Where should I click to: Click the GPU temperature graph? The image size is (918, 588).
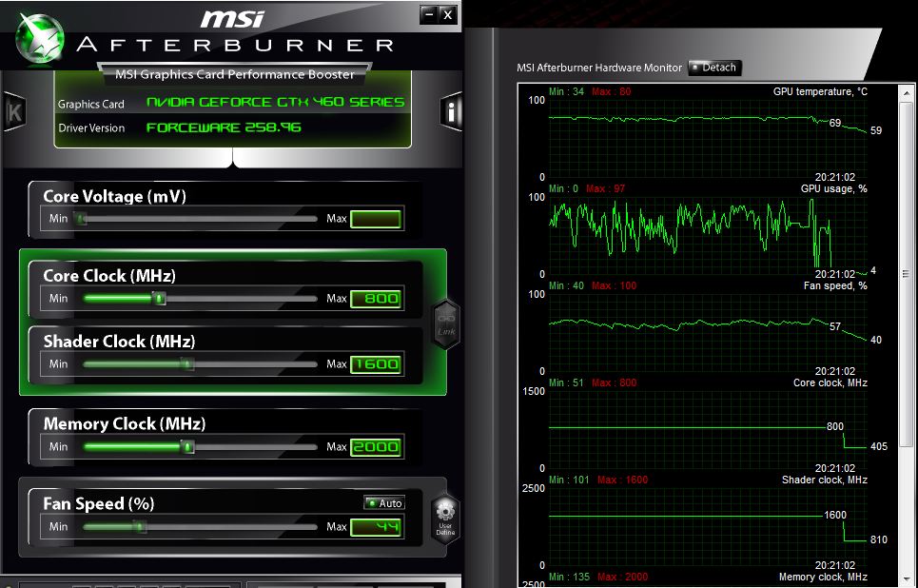(708, 138)
